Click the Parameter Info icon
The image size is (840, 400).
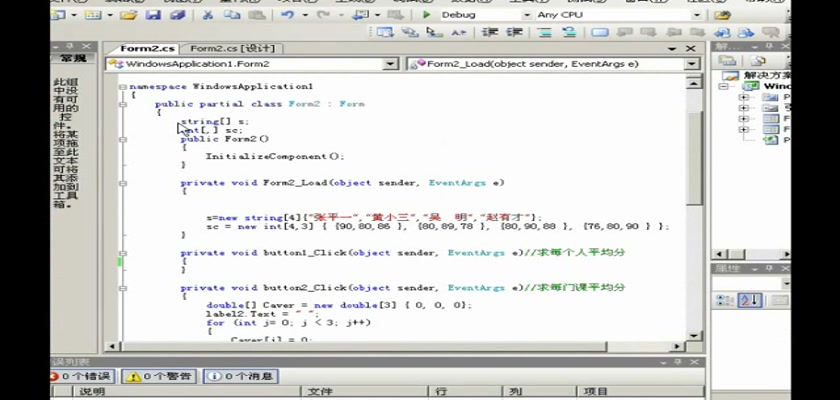coord(410,32)
